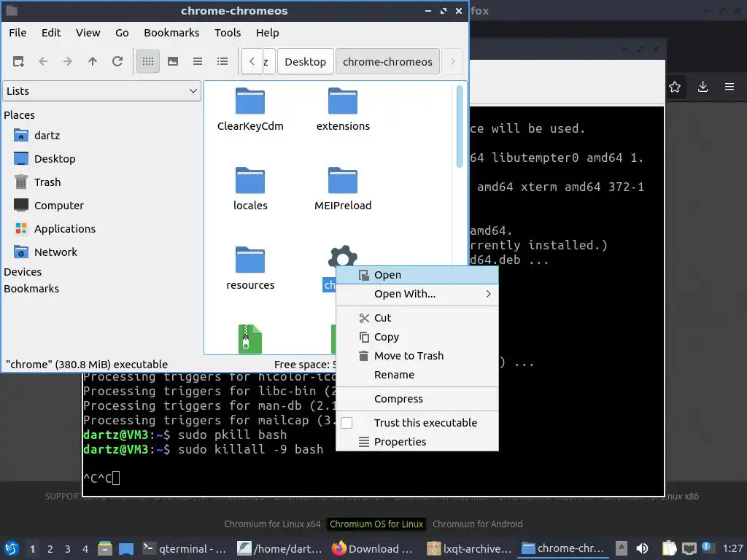Click the taskbar clock showing 1:27

732,548
